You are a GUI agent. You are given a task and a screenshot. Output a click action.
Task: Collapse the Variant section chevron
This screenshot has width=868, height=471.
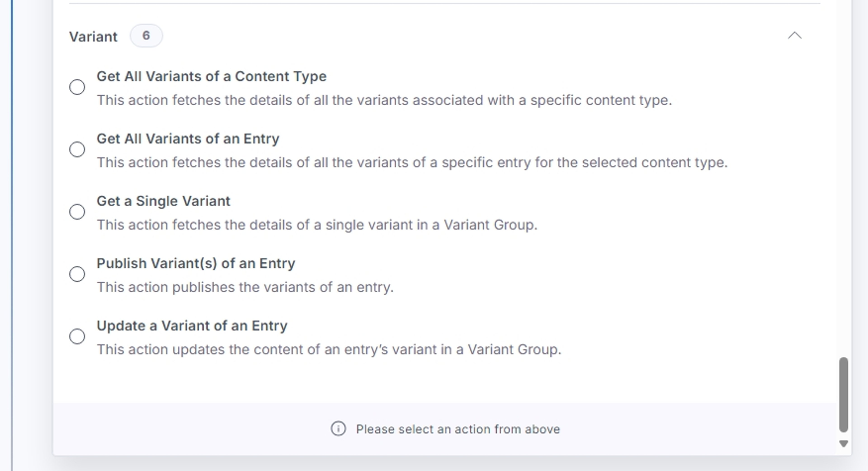coord(795,35)
